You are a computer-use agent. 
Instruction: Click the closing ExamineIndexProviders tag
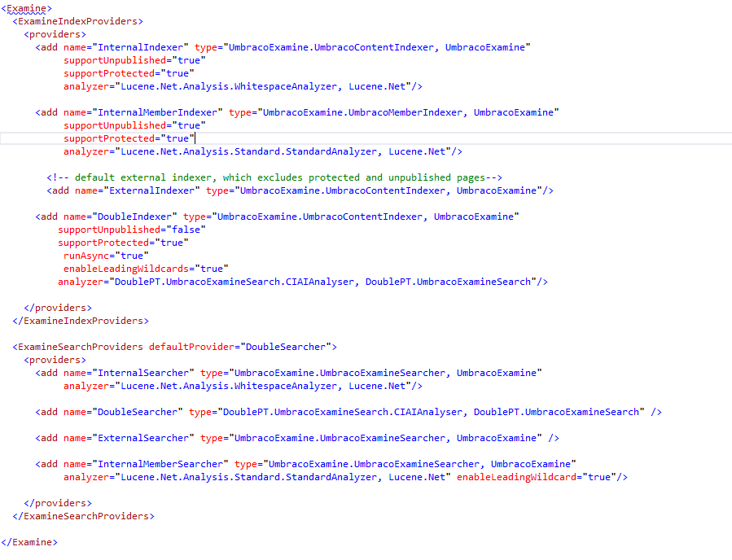point(81,321)
